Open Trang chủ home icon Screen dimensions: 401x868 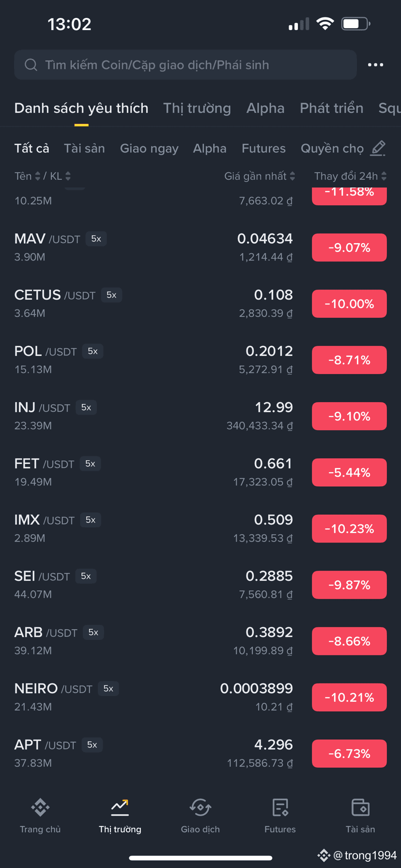pos(40,807)
